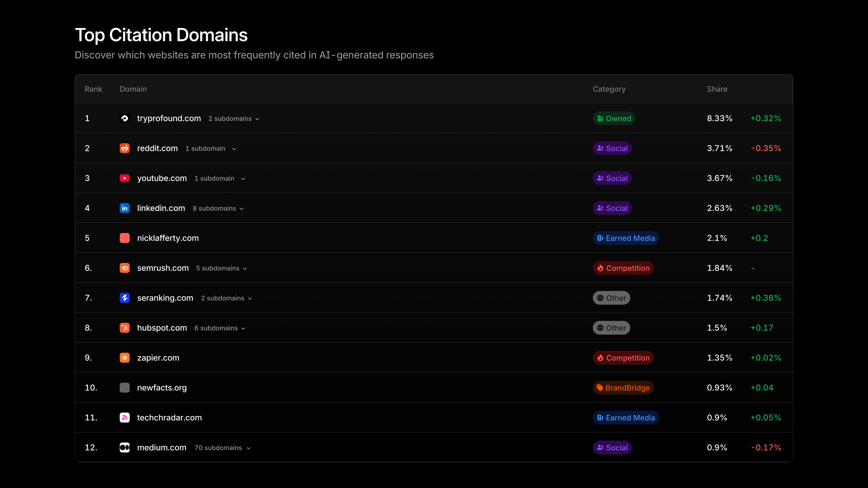
Task: Click the Rank column header
Action: click(93, 89)
